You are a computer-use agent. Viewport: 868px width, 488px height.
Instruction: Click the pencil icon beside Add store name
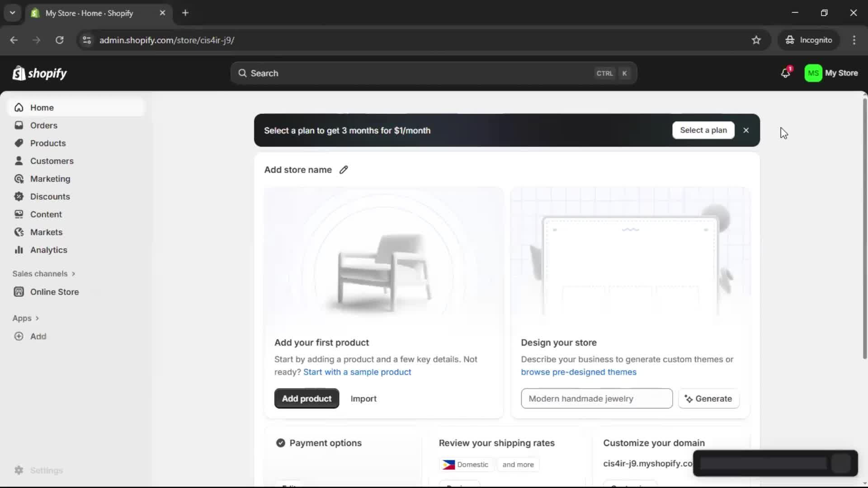click(344, 170)
